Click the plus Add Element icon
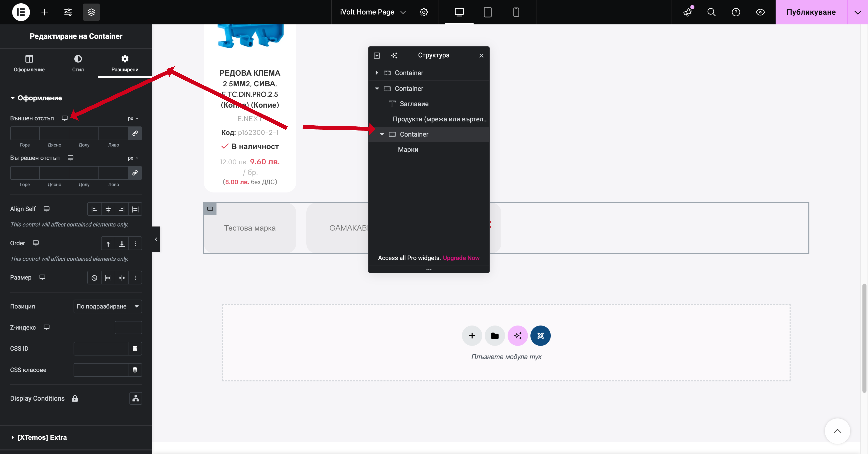This screenshot has height=454, width=868. pos(44,12)
